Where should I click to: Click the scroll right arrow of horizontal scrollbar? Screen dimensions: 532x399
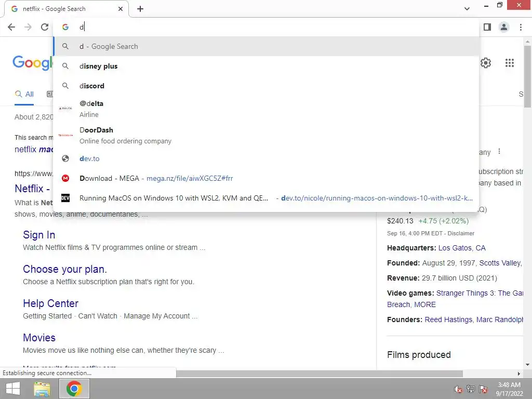tap(518, 374)
